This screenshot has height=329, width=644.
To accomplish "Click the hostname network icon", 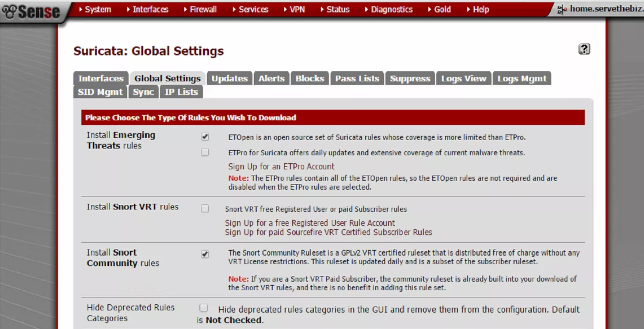I will (x=562, y=9).
